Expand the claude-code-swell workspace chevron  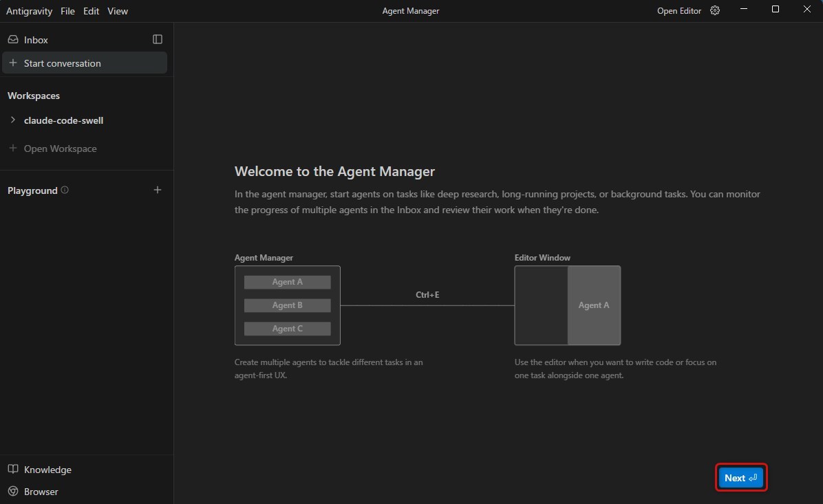click(13, 120)
